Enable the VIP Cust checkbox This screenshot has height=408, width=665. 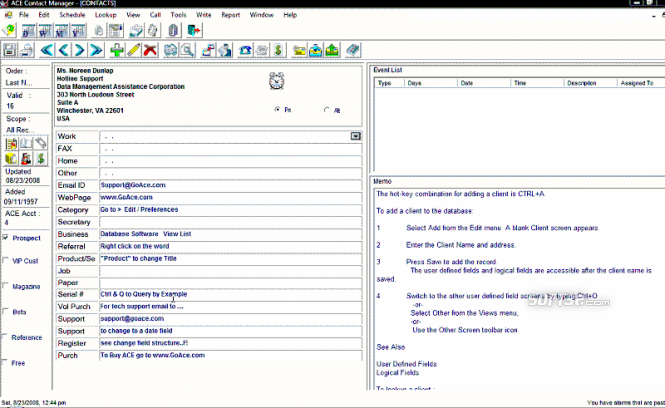click(x=6, y=260)
